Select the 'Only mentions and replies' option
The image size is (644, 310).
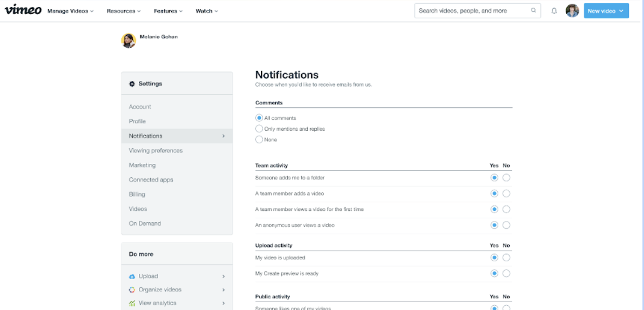click(x=259, y=129)
